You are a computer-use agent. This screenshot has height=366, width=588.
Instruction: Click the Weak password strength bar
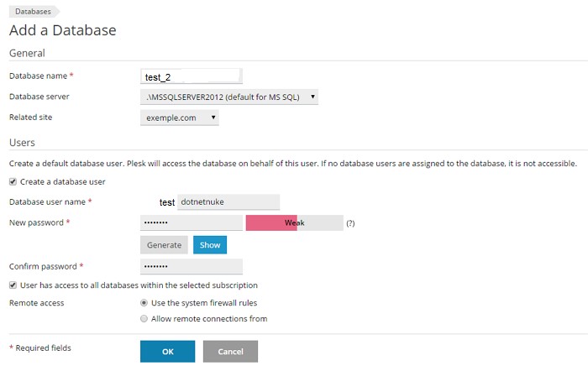coord(294,223)
